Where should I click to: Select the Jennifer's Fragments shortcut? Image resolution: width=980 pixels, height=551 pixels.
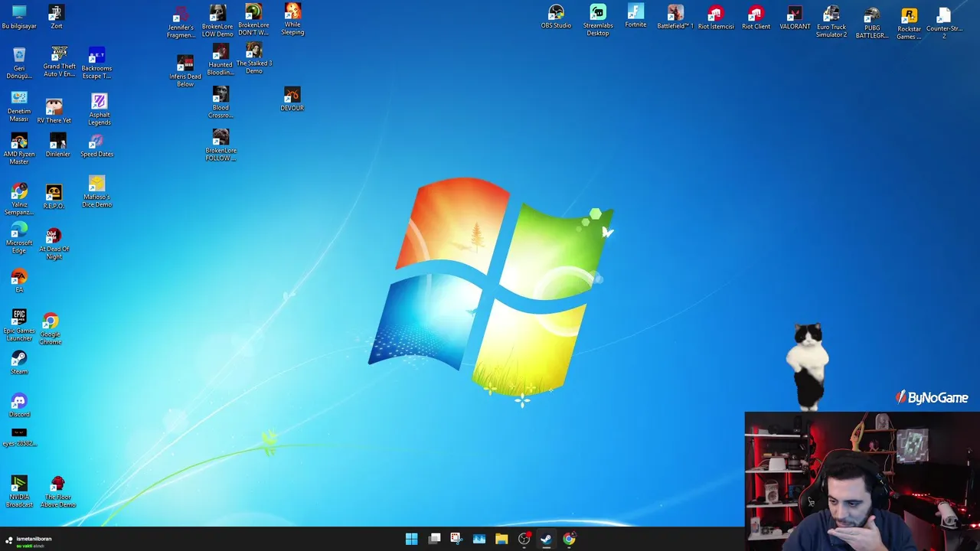[x=181, y=23]
